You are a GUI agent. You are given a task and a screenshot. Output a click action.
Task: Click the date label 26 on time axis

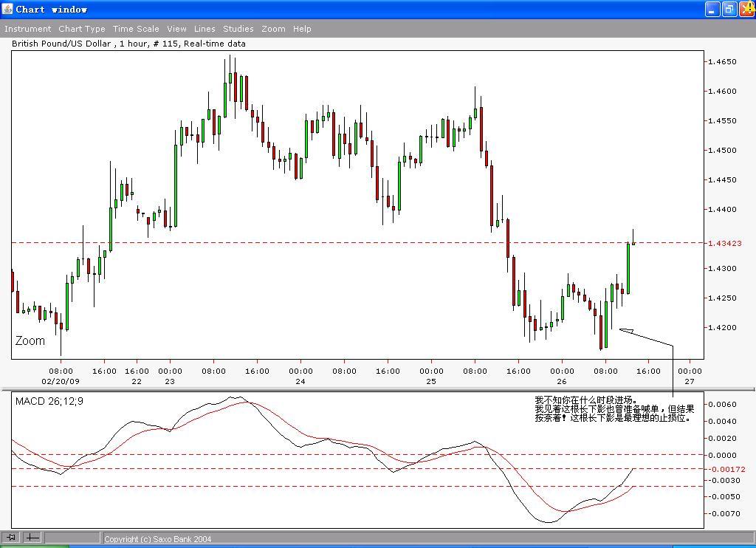pyautogui.click(x=562, y=381)
